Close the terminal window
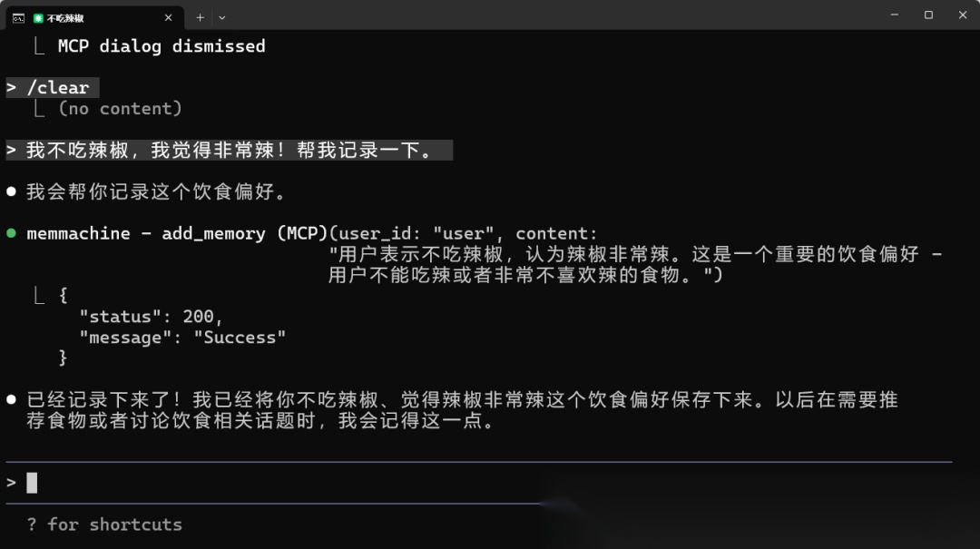The height and width of the screenshot is (549, 980). point(963,15)
